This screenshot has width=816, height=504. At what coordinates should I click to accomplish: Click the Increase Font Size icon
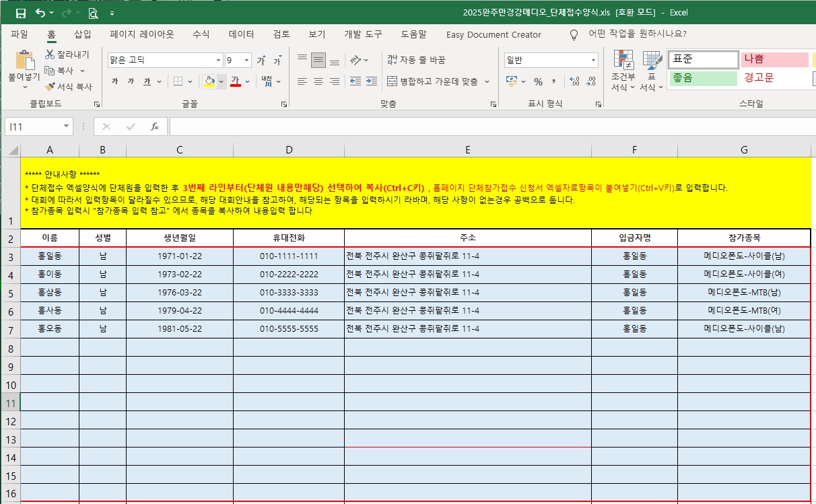[261, 61]
